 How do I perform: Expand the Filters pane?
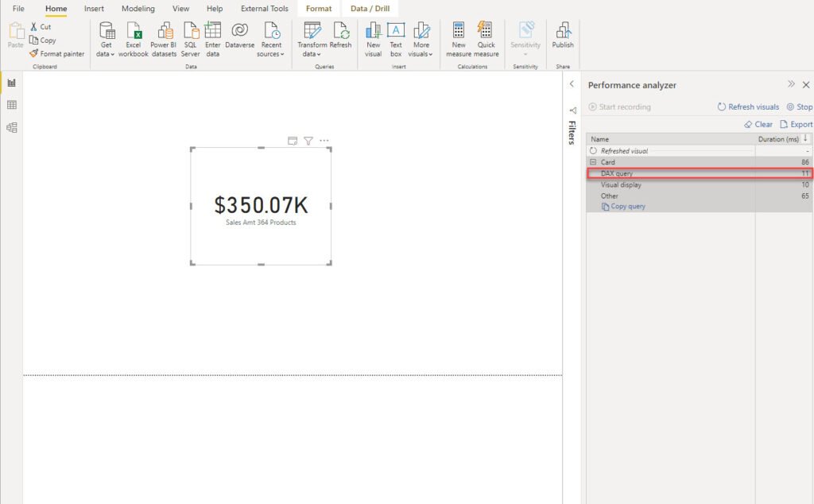(572, 84)
